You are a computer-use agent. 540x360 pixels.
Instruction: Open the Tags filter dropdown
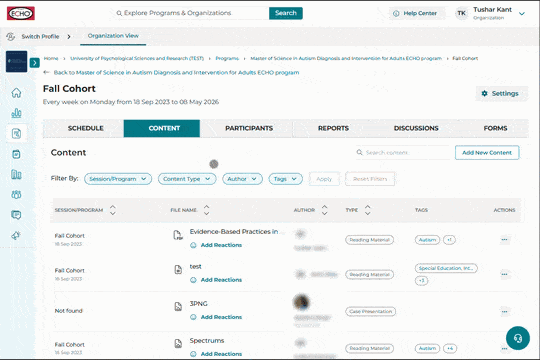point(285,179)
